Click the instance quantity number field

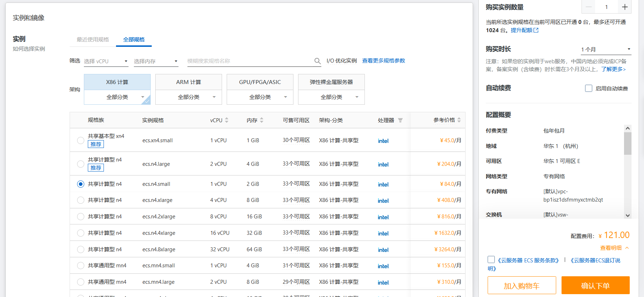click(x=607, y=7)
